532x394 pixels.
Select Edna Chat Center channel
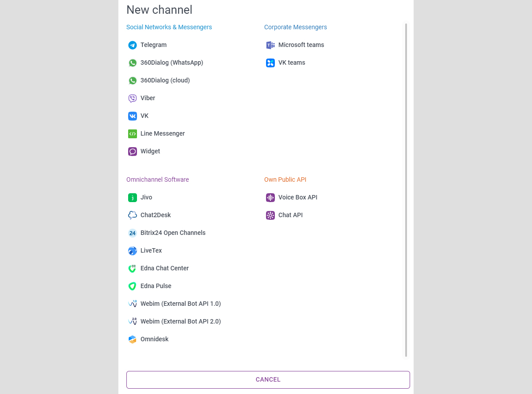pos(164,269)
